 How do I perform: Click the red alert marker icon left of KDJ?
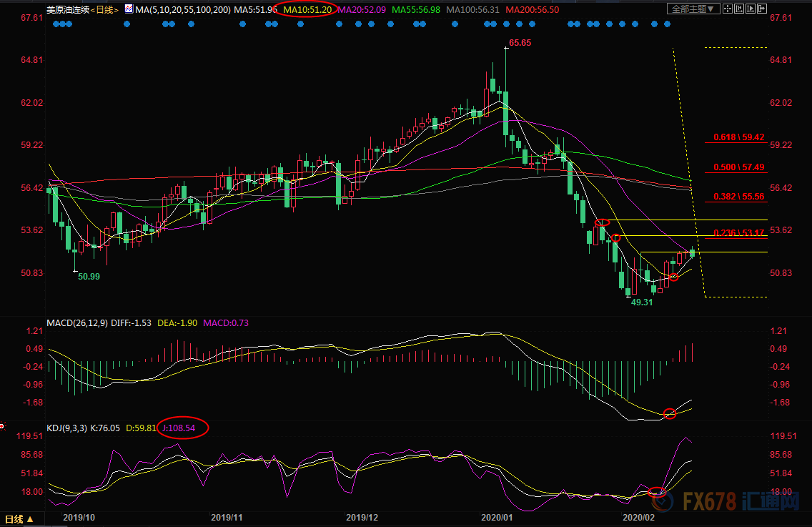2,427
